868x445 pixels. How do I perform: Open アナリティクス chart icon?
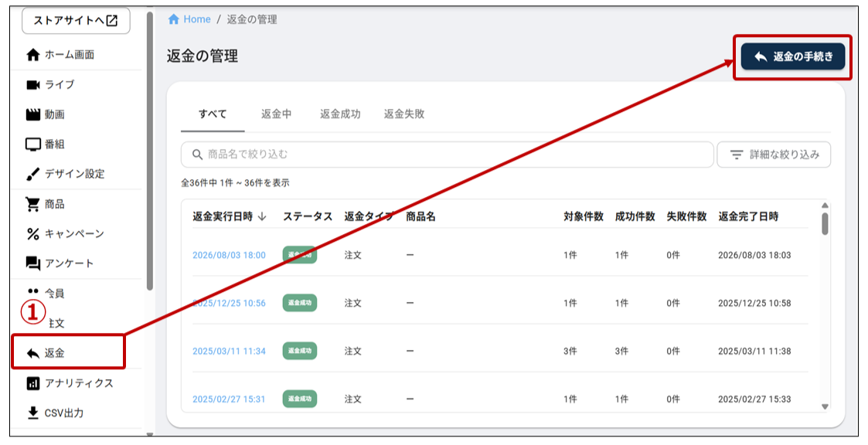point(33,383)
